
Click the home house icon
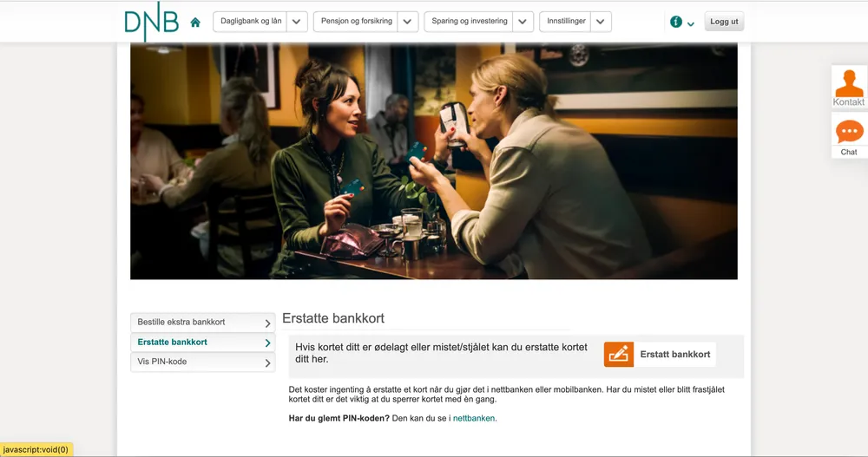coord(195,23)
